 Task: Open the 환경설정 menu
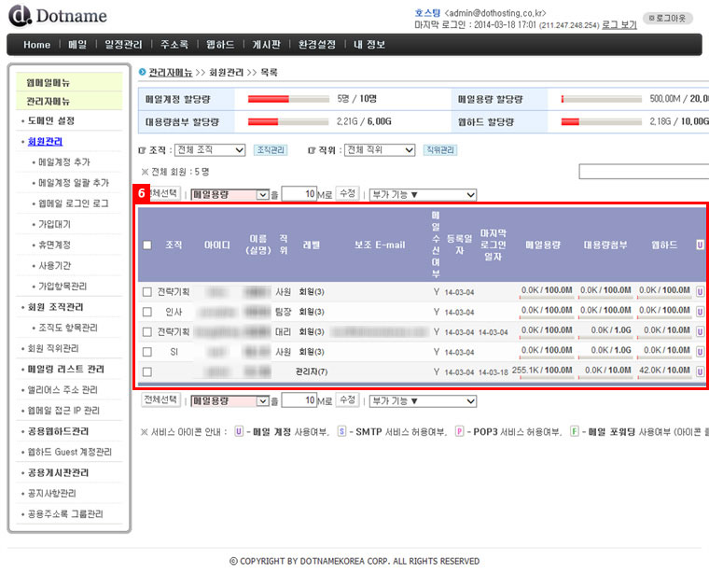click(x=316, y=45)
